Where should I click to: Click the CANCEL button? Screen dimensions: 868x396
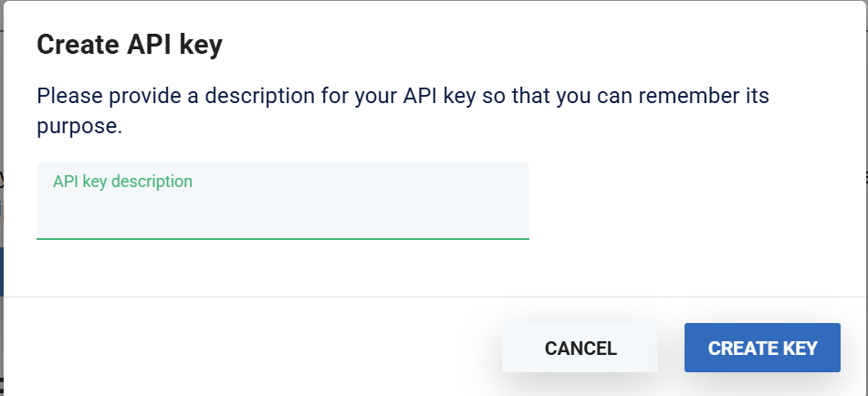coord(580,348)
